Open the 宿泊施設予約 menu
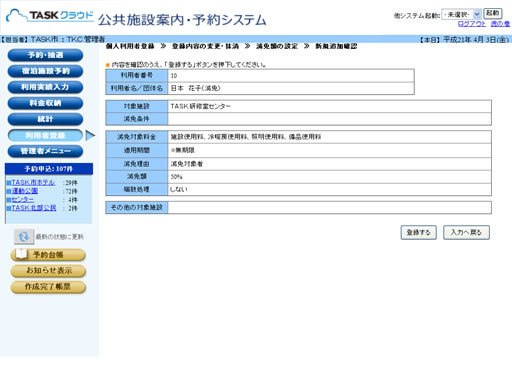 (45, 71)
